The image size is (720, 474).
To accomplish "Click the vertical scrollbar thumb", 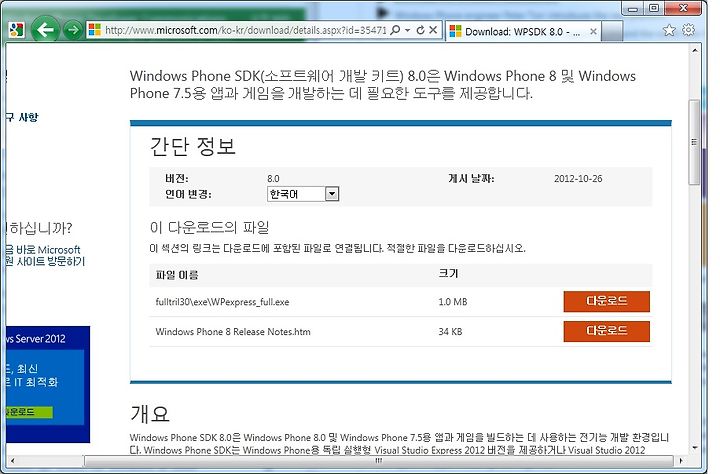I will pyautogui.click(x=694, y=142).
